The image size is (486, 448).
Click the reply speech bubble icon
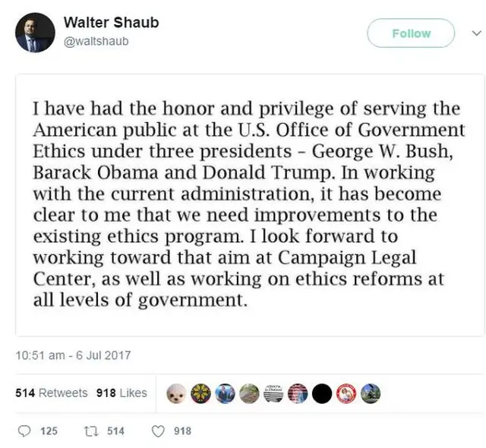[24, 431]
